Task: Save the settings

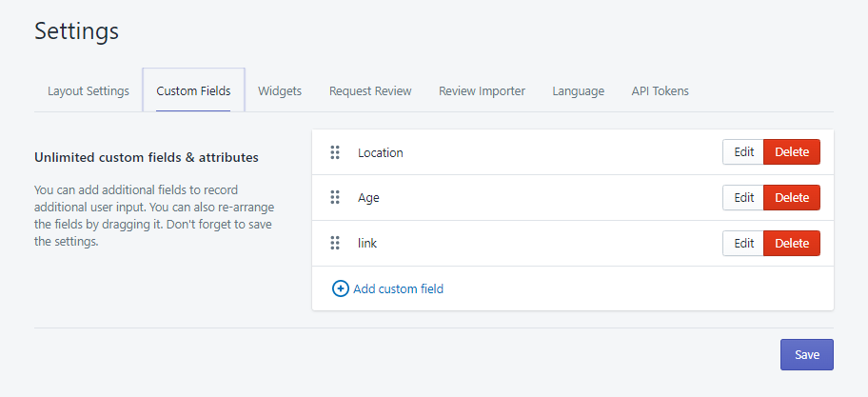Action: pyautogui.click(x=806, y=354)
